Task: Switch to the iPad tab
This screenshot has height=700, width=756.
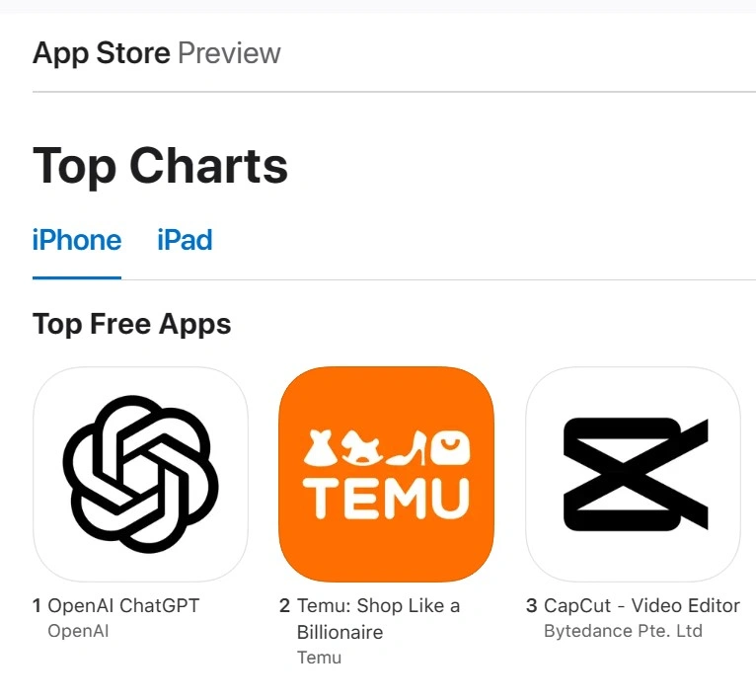Action: [x=185, y=240]
